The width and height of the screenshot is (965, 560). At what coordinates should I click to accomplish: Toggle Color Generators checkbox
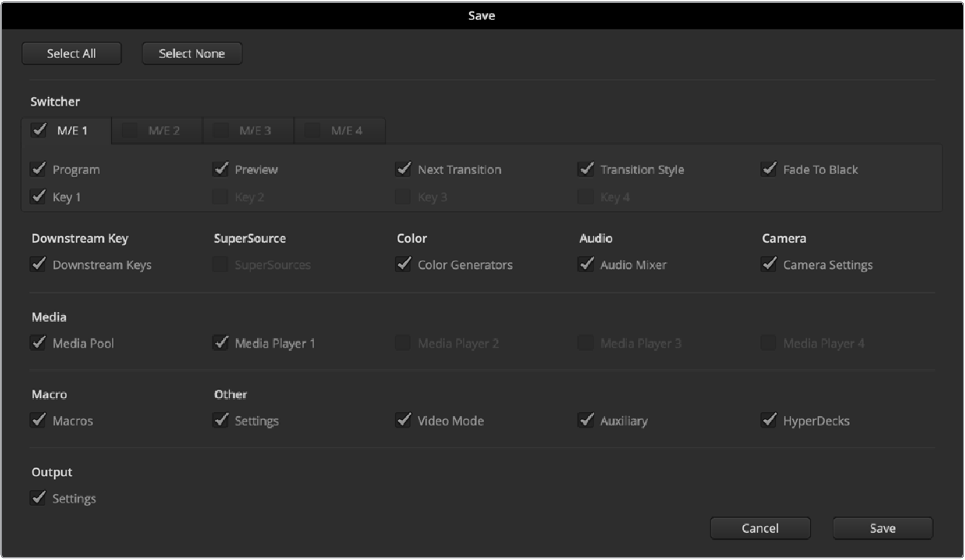click(x=403, y=265)
